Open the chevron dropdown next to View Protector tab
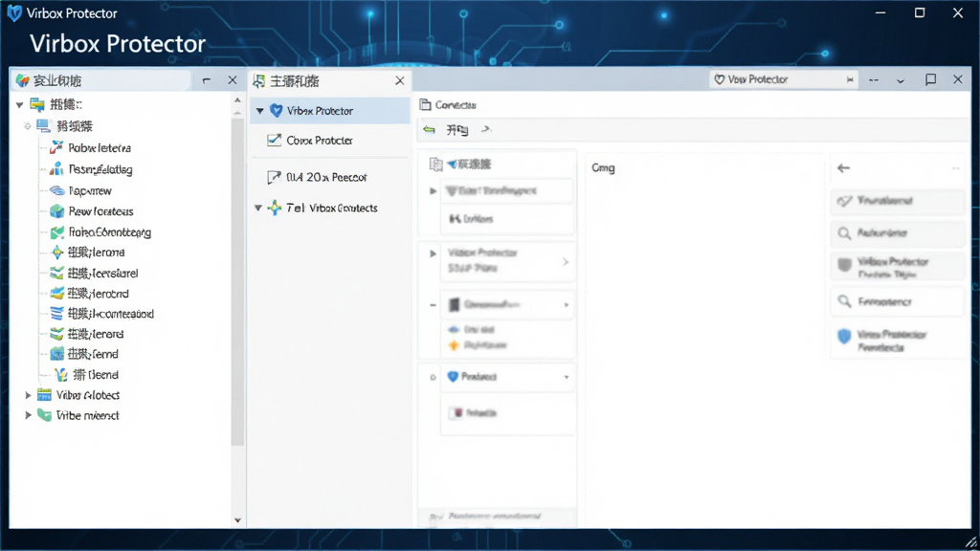 (901, 80)
